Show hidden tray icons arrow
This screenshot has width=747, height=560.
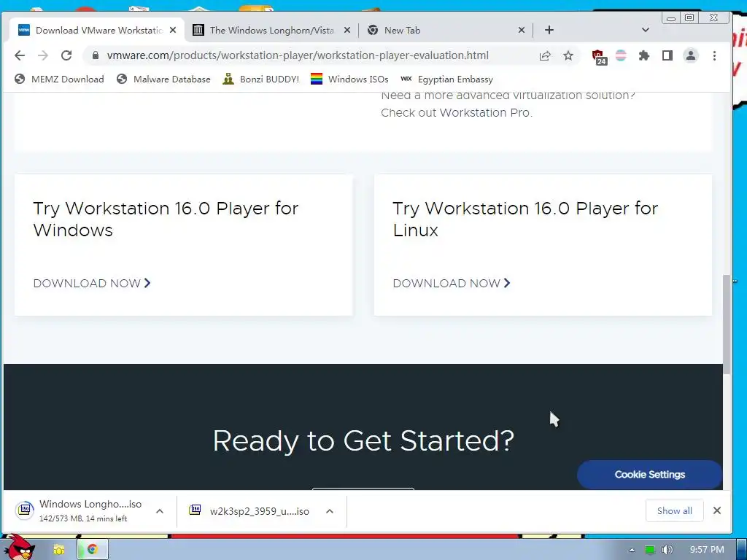coord(632,550)
